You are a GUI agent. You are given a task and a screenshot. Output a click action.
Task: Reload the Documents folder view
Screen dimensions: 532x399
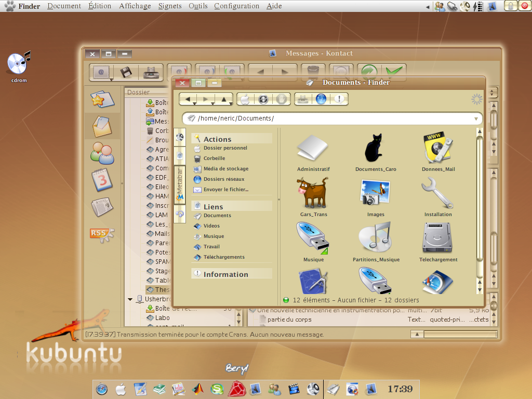point(263,99)
